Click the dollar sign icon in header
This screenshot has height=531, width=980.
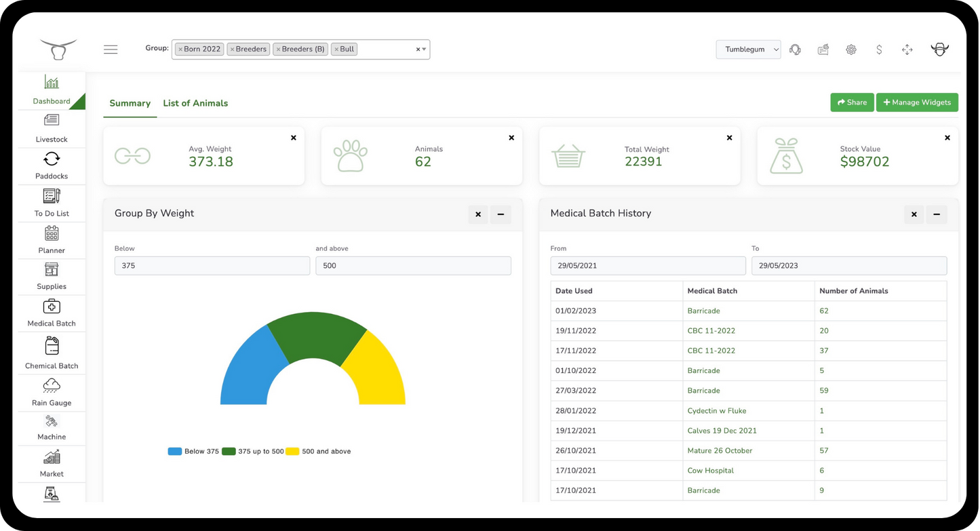click(879, 50)
